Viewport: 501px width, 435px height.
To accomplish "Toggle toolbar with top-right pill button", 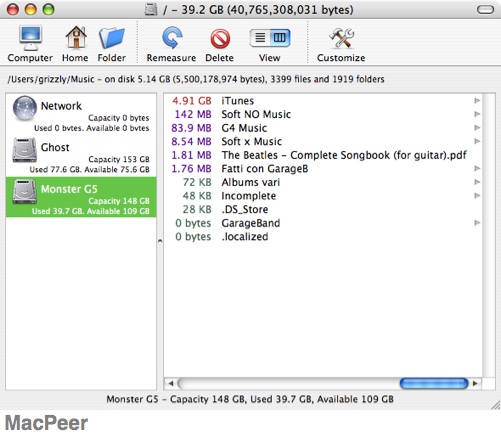I will tap(485, 10).
